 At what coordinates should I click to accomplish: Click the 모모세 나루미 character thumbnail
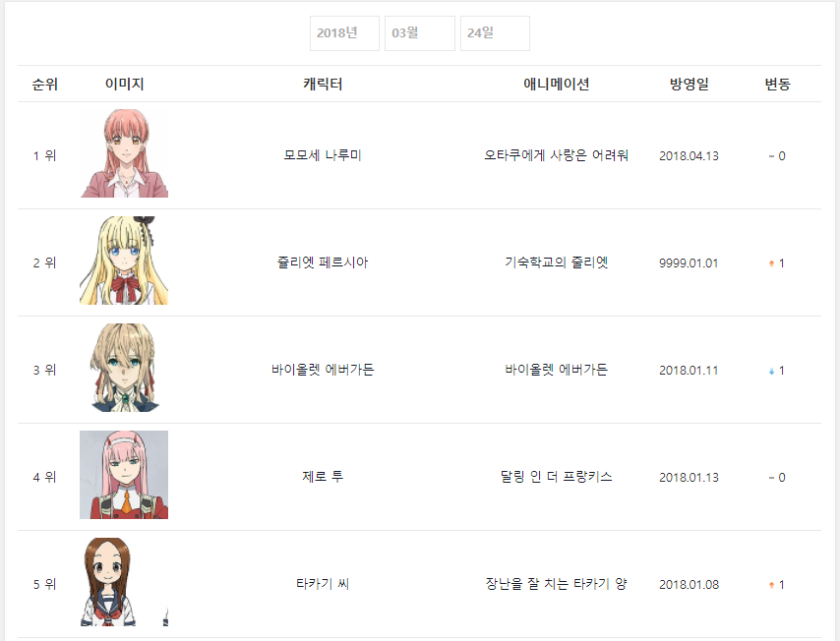click(x=124, y=153)
